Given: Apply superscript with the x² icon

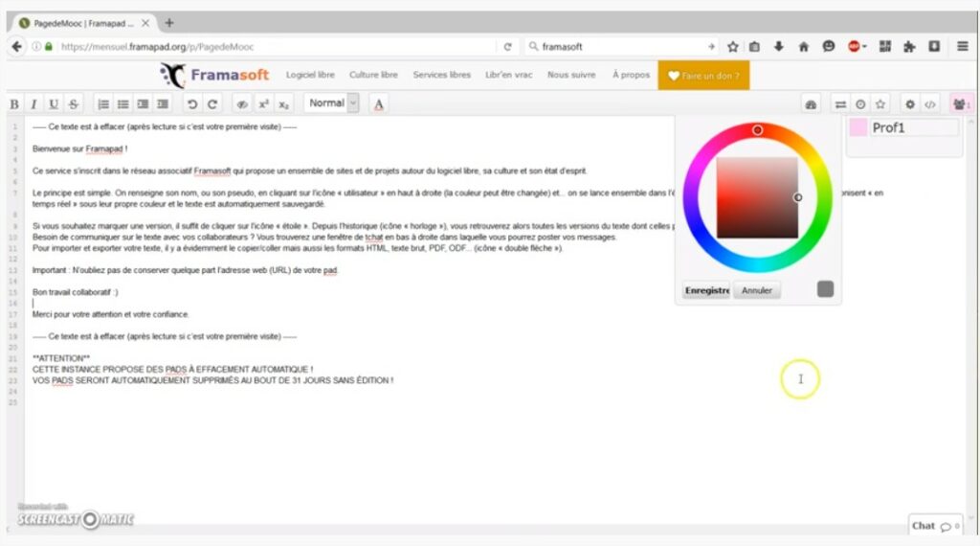Looking at the screenshot, I should [263, 103].
